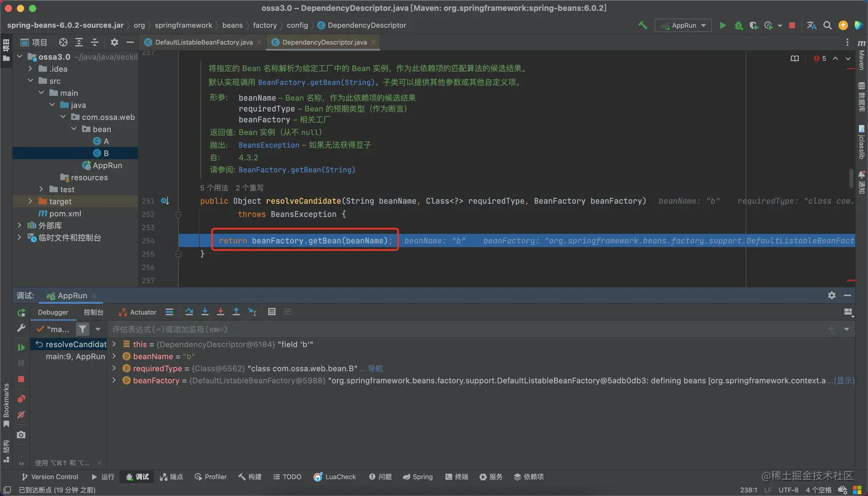The image size is (868, 496).
Task: Select class B in the project tree
Action: (100, 153)
